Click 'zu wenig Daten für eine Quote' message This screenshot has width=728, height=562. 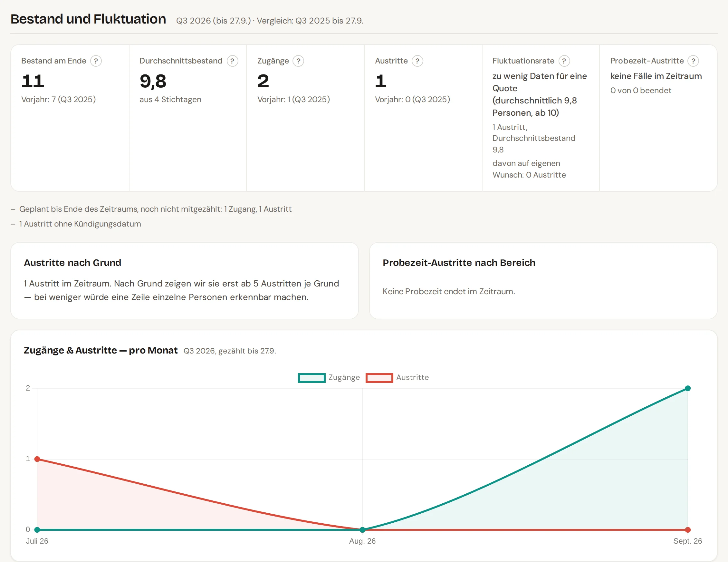pos(540,94)
